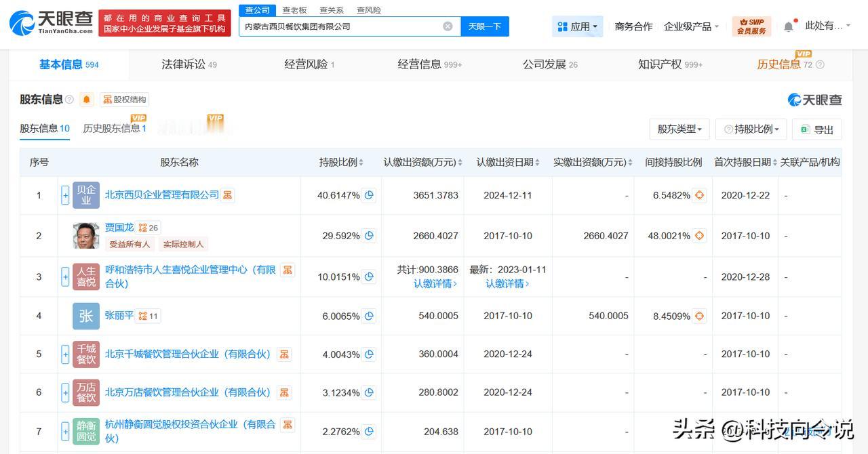This screenshot has height=454, width=868.
Task: Open indirect holding chain icon beside 48.0021%
Action: pyautogui.click(x=699, y=236)
